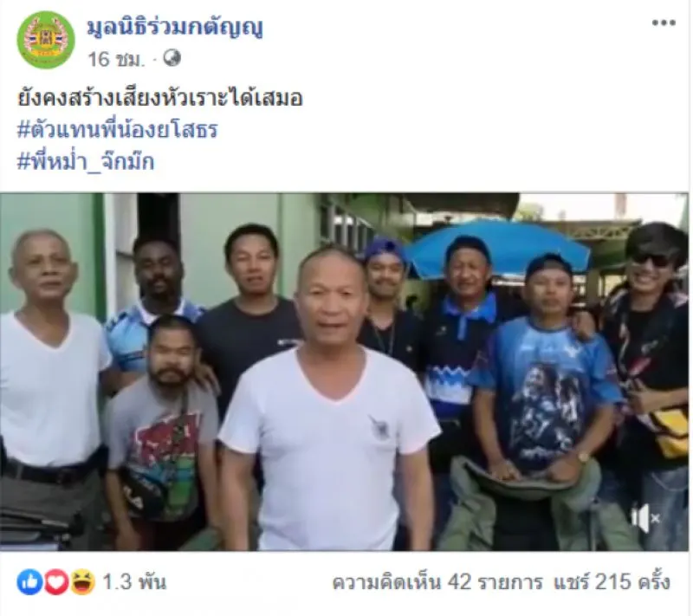Open ความคิดเห็น 42 รายการ comments
The width and height of the screenshot is (693, 616).
437,582
